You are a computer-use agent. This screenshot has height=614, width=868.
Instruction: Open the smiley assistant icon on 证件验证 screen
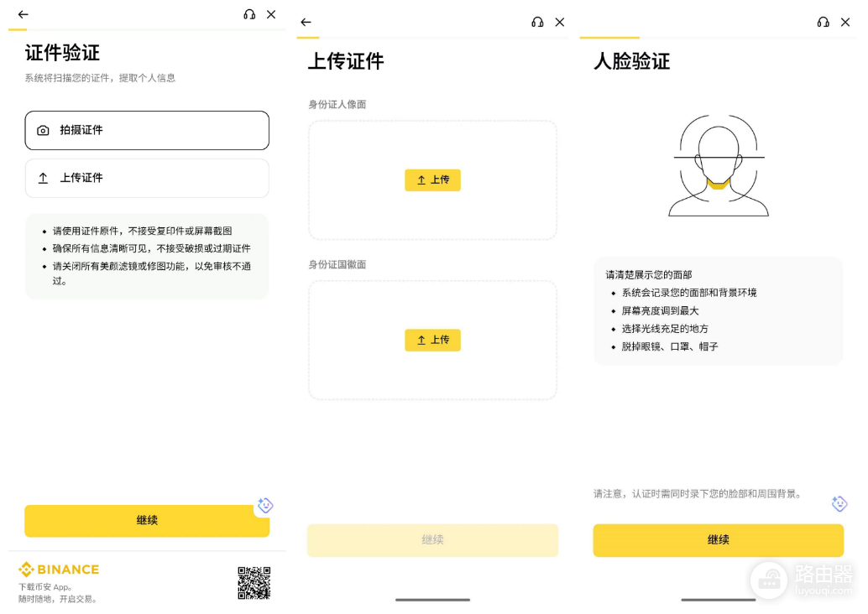[x=265, y=505]
